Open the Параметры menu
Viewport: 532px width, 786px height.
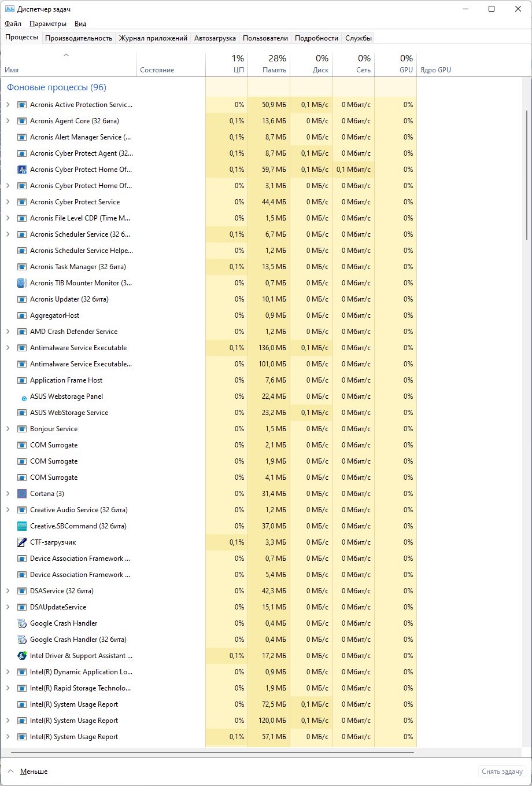click(x=48, y=24)
